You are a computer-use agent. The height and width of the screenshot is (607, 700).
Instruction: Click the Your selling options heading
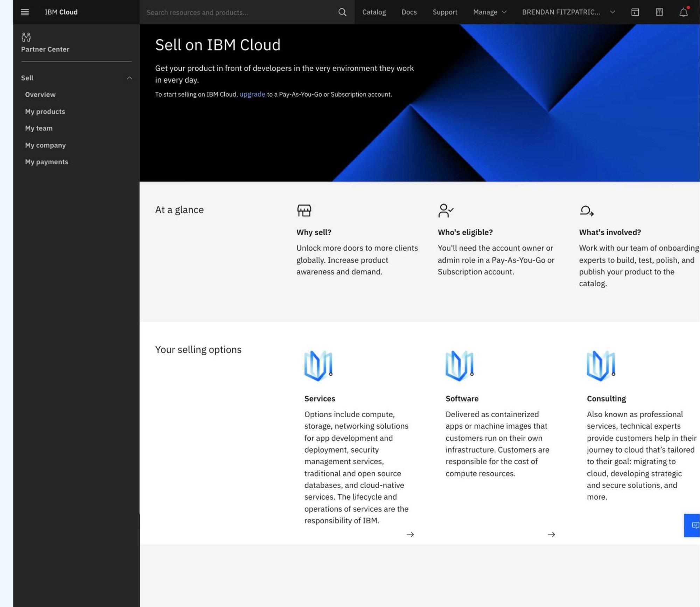click(x=198, y=349)
